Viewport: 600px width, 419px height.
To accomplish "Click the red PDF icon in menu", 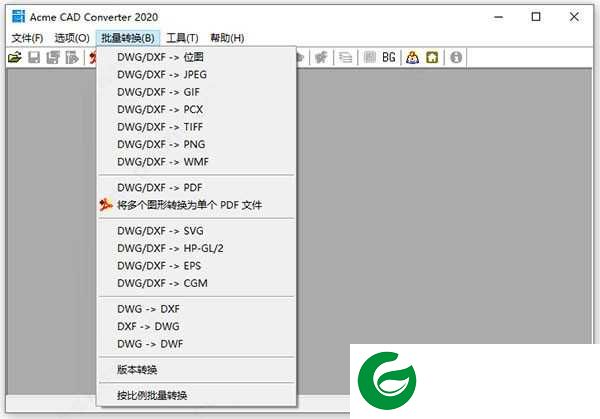I will click(106, 205).
